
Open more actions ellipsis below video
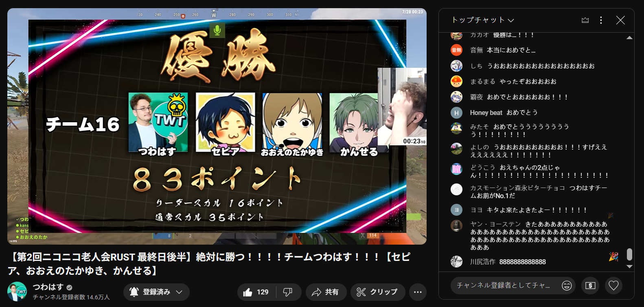click(x=418, y=292)
